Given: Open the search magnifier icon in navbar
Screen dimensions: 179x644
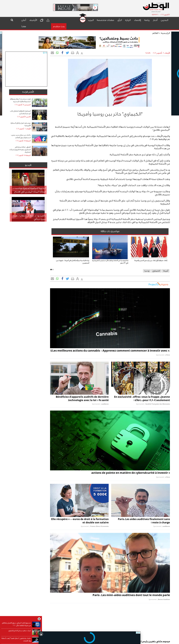Looking at the screenshot, I should tap(12, 20).
